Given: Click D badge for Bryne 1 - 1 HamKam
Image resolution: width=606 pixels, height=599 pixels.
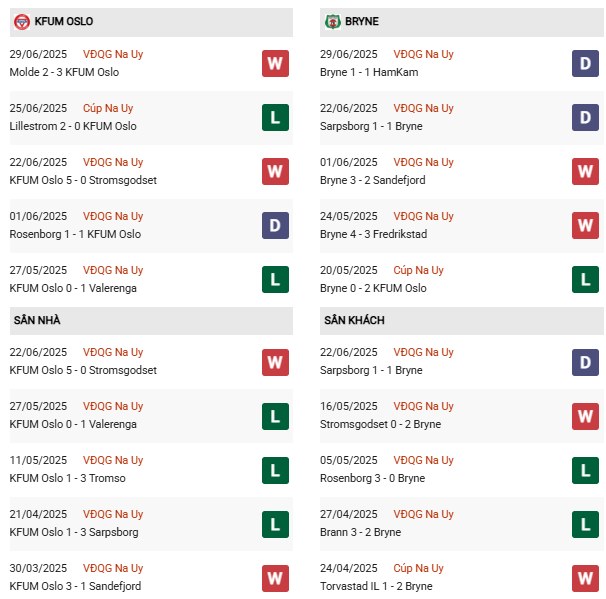Looking at the screenshot, I should (x=585, y=64).
